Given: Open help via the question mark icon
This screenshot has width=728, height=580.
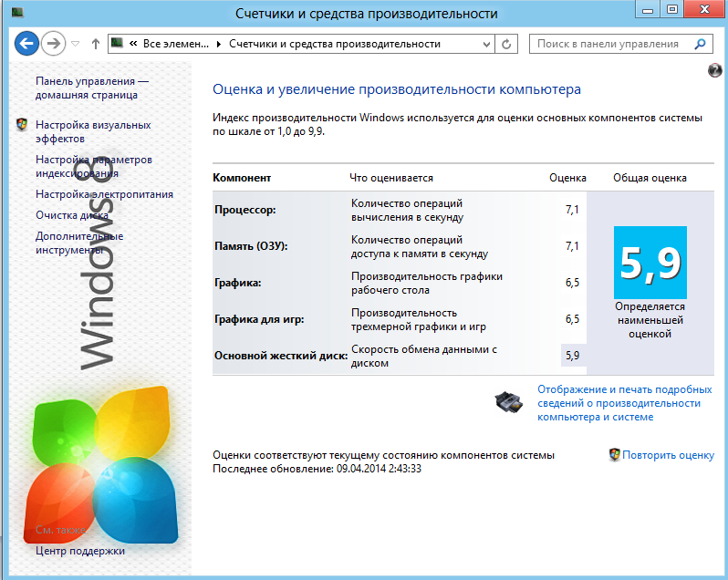Looking at the screenshot, I should 715,70.
